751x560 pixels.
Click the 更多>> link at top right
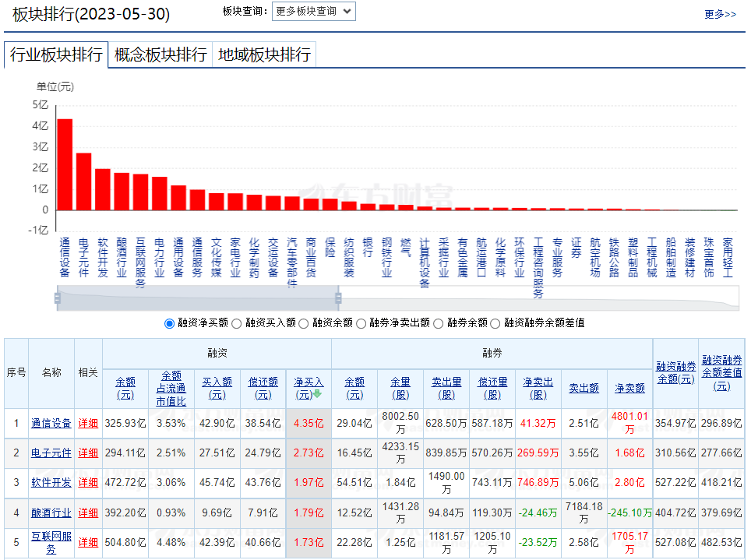coord(720,14)
